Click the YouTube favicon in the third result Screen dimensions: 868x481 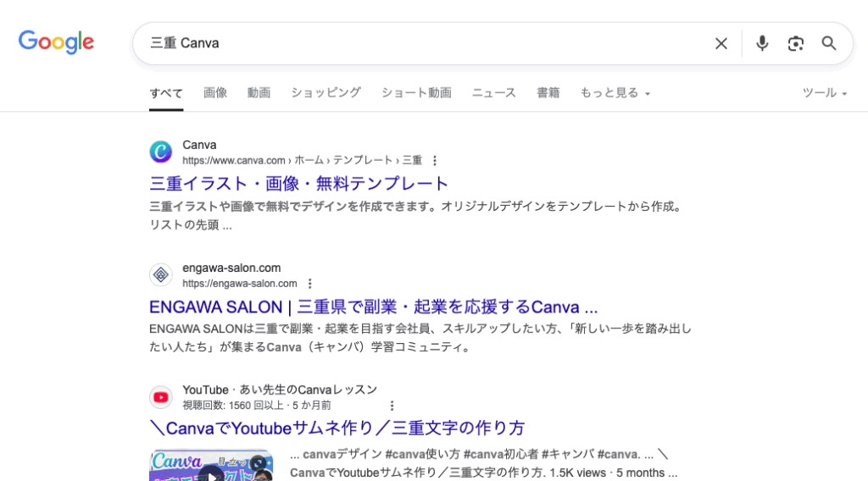point(160,397)
